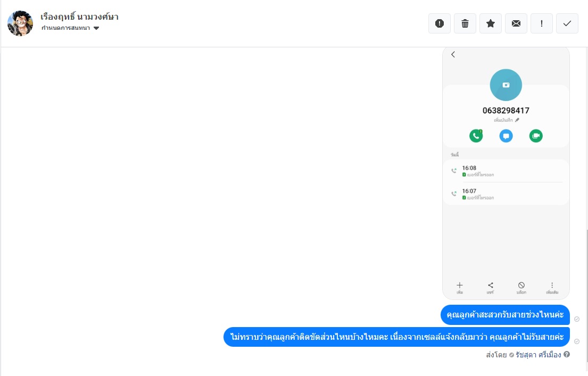The image size is (588, 376).
Task: Select the 16:08 call log entry
Action: [x=506, y=171]
